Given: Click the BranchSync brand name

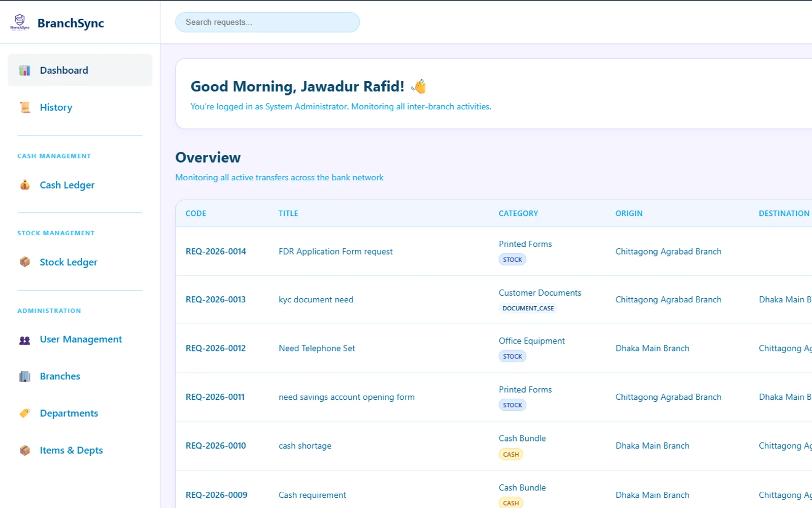Looking at the screenshot, I should pos(71,23).
